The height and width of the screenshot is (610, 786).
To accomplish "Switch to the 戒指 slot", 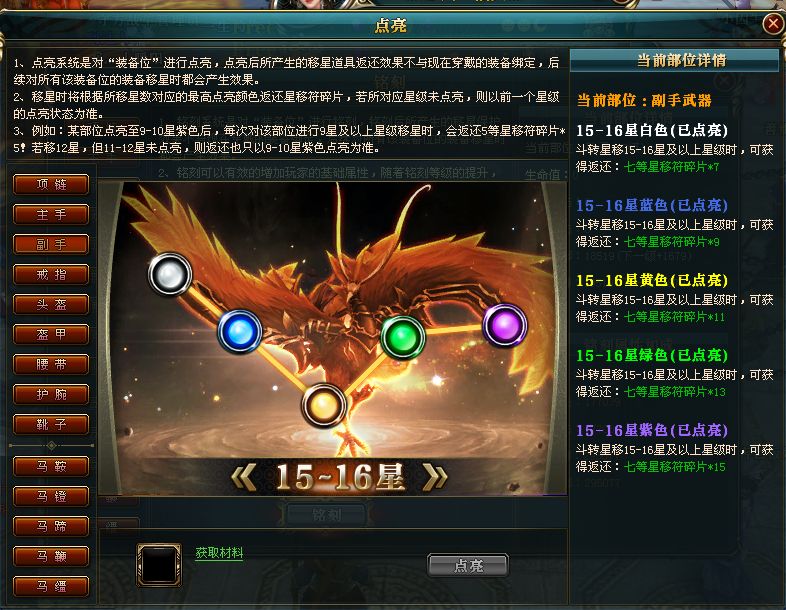I will (51, 275).
